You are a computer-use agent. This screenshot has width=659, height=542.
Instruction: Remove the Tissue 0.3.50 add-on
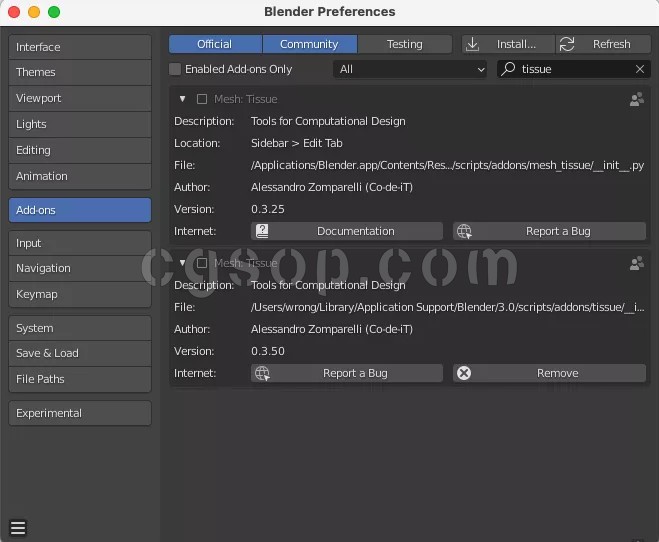[x=549, y=373]
